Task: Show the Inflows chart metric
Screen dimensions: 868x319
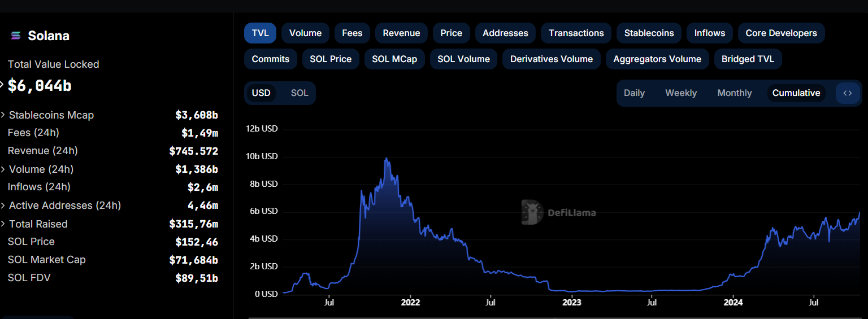Action: click(710, 33)
